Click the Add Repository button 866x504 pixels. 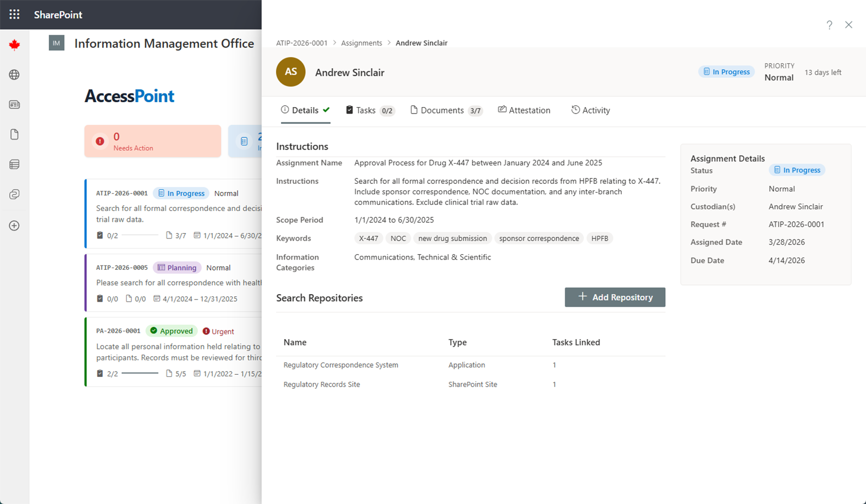615,297
